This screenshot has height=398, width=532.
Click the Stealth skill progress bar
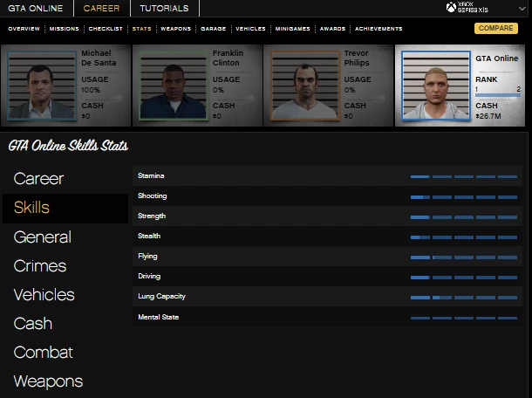(464, 237)
